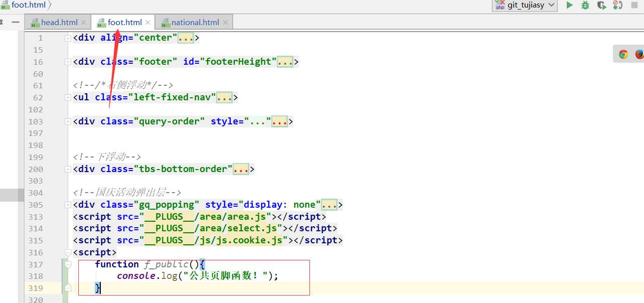Expand folded ellipsis after align="center"

(x=186, y=38)
